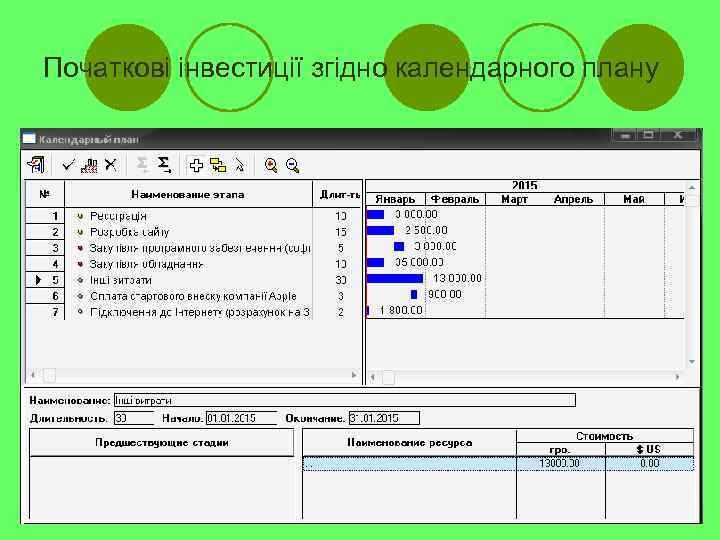This screenshot has width=720, height=540.
Task: Click the exit door icon in toolbar
Action: 36,165
